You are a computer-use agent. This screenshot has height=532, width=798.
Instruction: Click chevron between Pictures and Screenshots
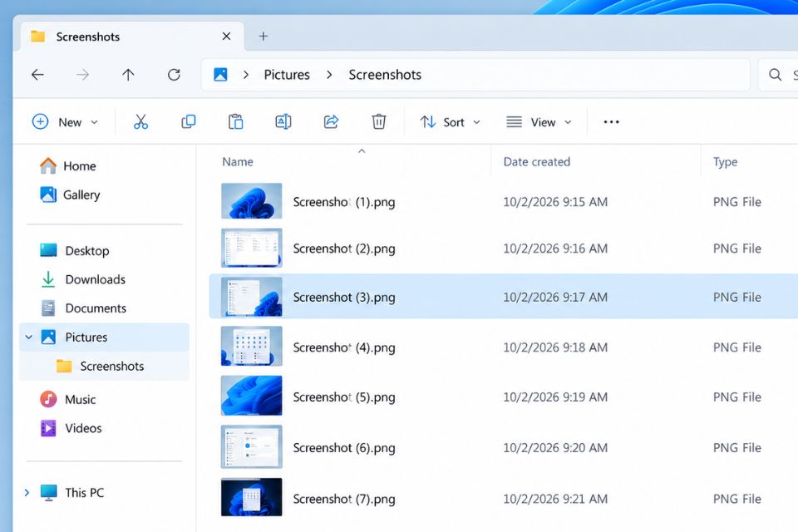coord(329,75)
